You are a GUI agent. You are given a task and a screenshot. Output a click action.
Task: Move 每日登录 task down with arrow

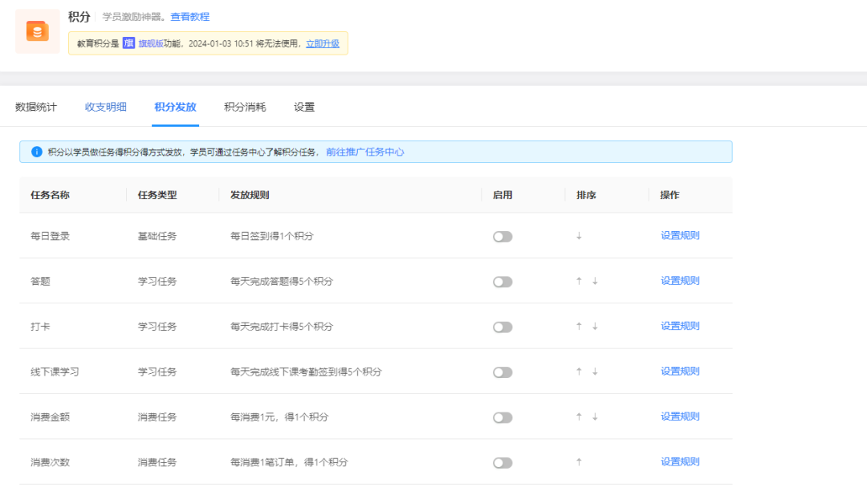(x=579, y=236)
